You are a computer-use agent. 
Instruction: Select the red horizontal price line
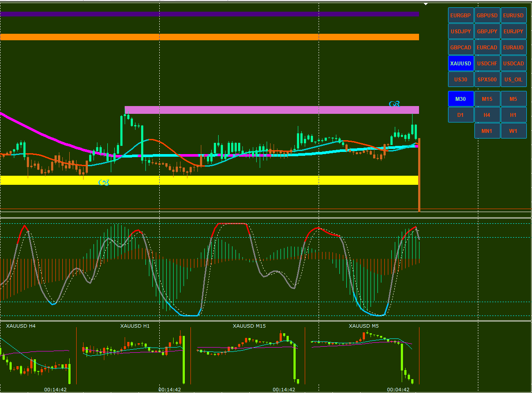pos(266,209)
